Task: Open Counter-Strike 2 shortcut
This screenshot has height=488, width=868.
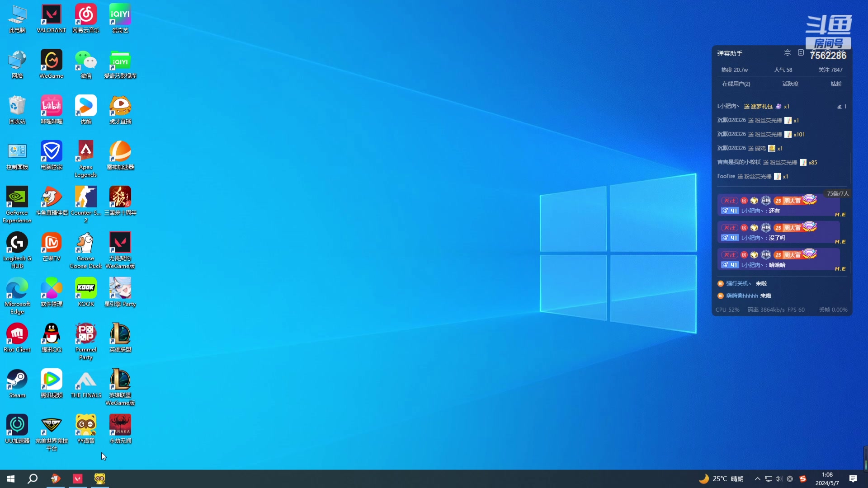Action: click(x=85, y=205)
